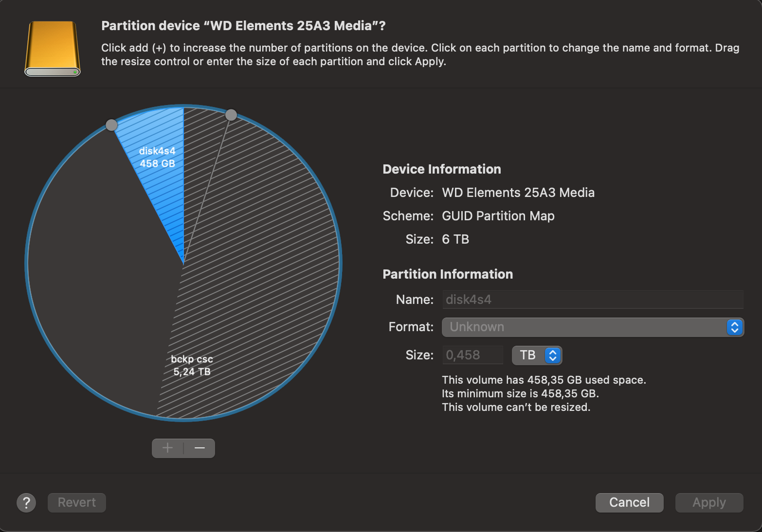Click the help question mark icon
The image size is (762, 532).
click(26, 502)
